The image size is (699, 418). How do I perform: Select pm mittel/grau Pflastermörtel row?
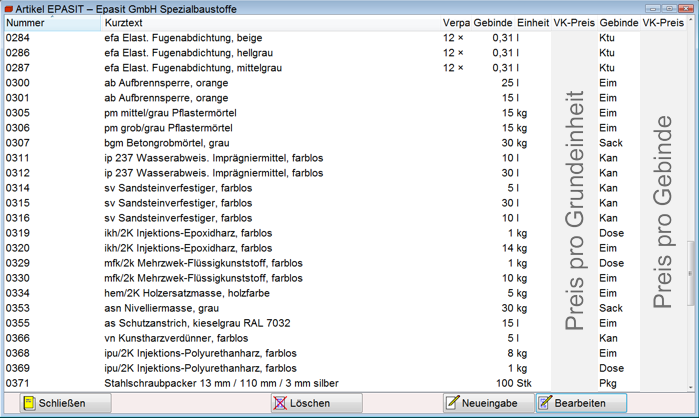coord(345,113)
